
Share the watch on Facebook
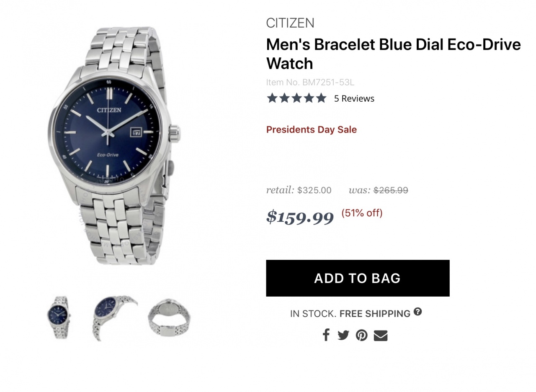[326, 335]
